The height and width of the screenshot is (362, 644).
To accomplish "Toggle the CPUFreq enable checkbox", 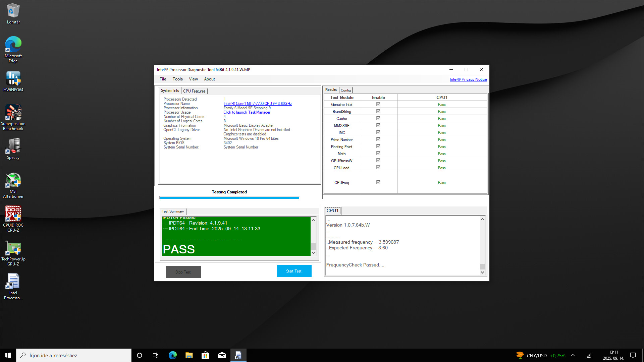I will [378, 182].
